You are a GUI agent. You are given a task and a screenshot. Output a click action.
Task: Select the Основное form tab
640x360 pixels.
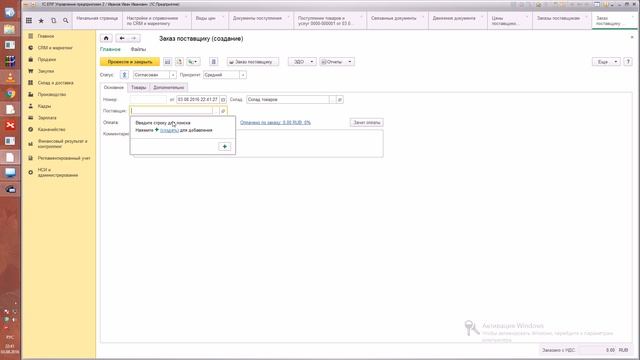pos(113,87)
